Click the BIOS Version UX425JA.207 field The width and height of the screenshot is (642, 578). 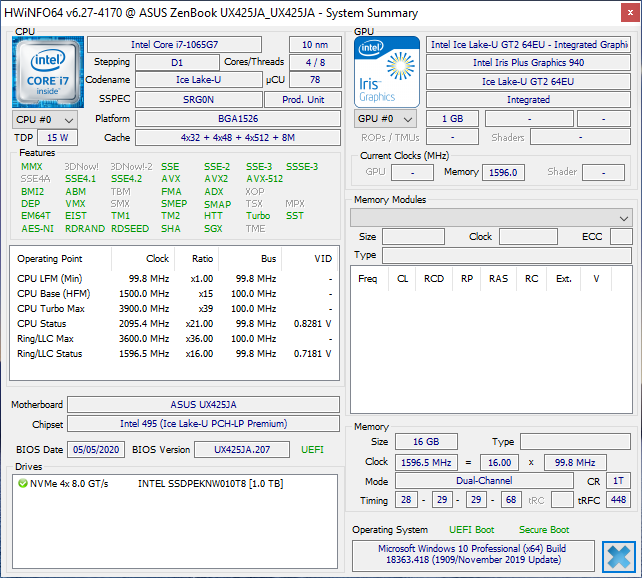tap(242, 449)
